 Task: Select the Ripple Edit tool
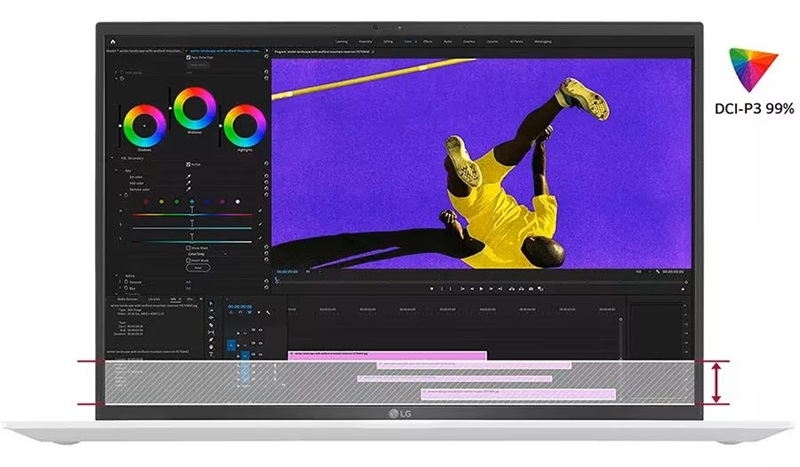[x=211, y=317]
